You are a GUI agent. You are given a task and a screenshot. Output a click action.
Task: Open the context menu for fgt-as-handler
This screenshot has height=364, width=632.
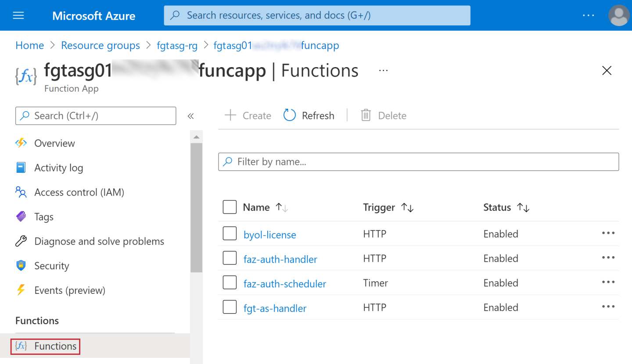coord(608,307)
